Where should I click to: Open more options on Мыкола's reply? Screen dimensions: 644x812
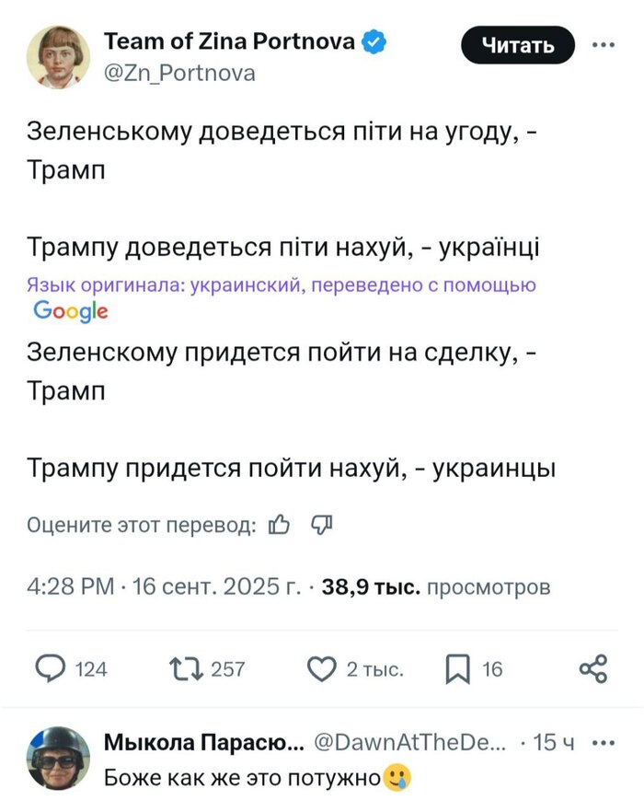pos(603,743)
